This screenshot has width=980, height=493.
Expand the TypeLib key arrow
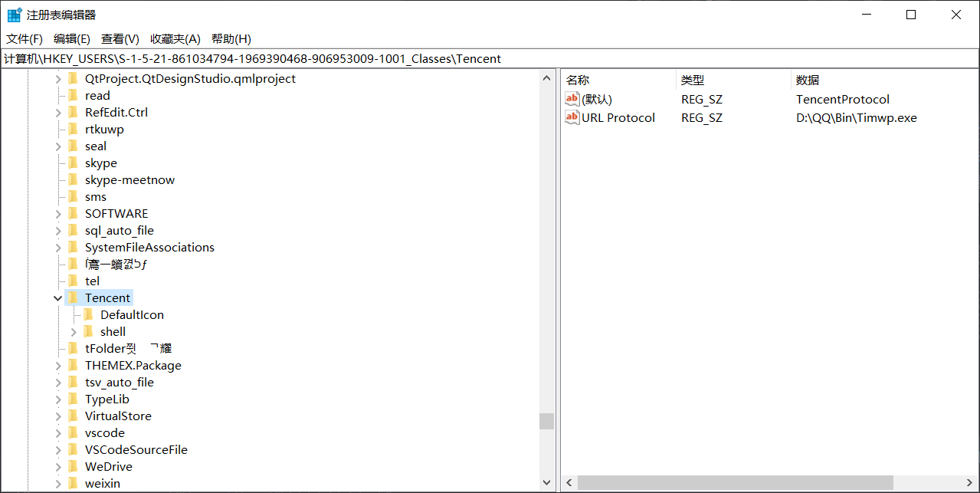tap(58, 399)
